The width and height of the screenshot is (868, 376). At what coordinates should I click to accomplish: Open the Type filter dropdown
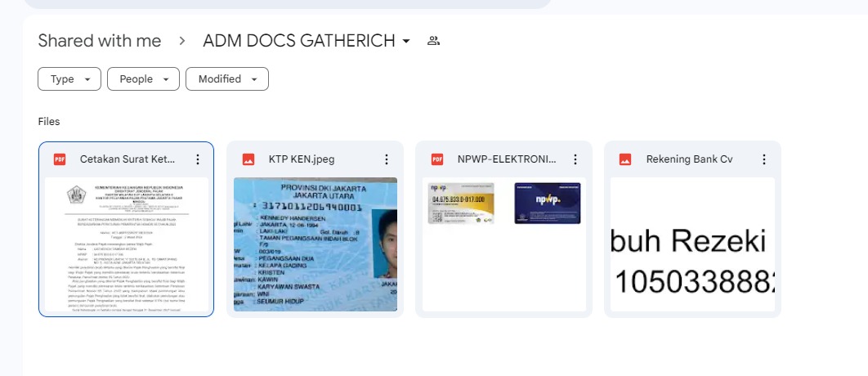click(69, 79)
